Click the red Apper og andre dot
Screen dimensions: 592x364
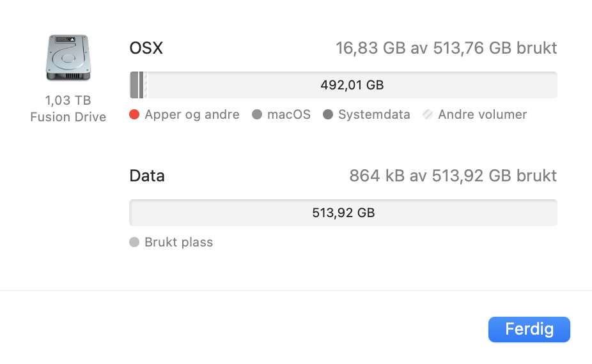pos(134,115)
